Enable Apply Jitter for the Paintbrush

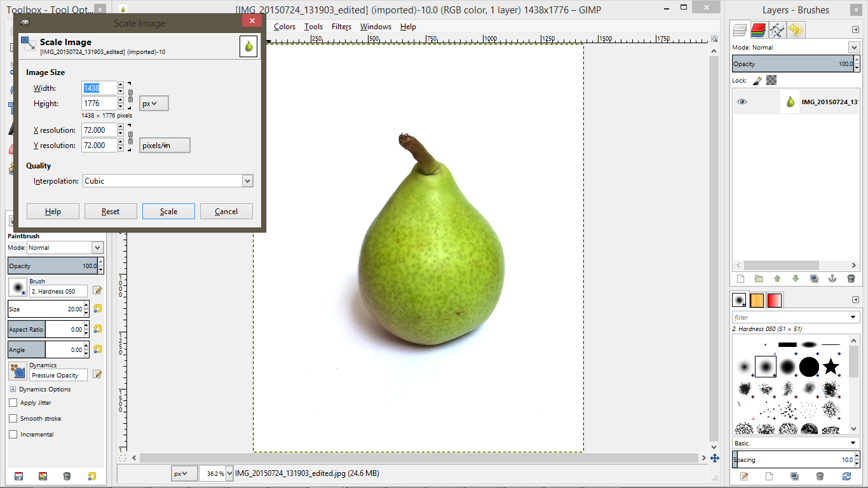[11, 402]
